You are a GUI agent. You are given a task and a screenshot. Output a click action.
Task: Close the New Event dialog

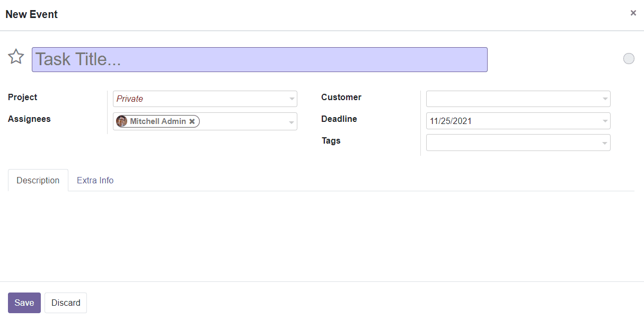[633, 13]
